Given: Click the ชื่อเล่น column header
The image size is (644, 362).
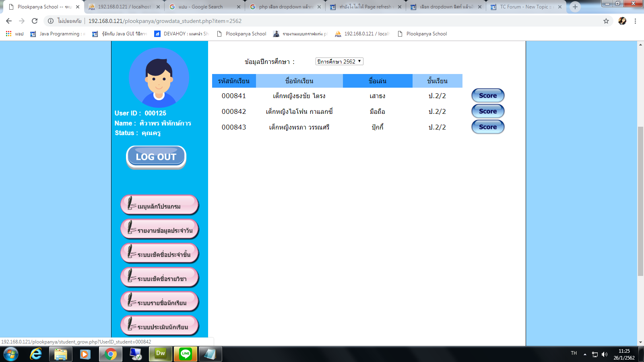Looking at the screenshot, I should [x=378, y=81].
